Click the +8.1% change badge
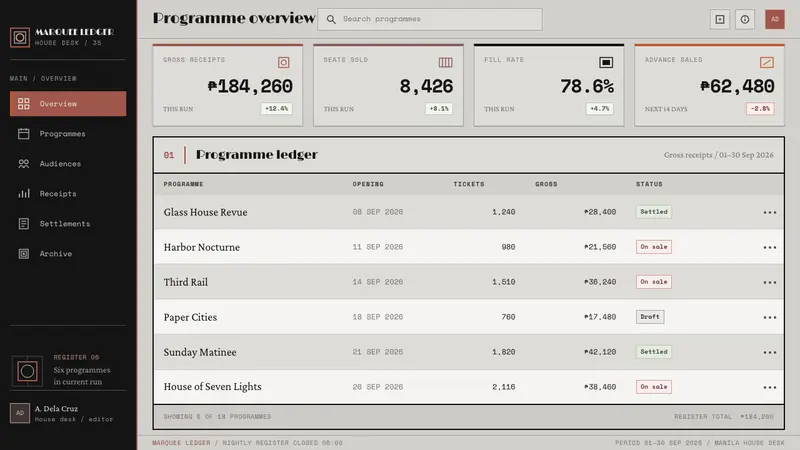800x450 pixels. 439,109
